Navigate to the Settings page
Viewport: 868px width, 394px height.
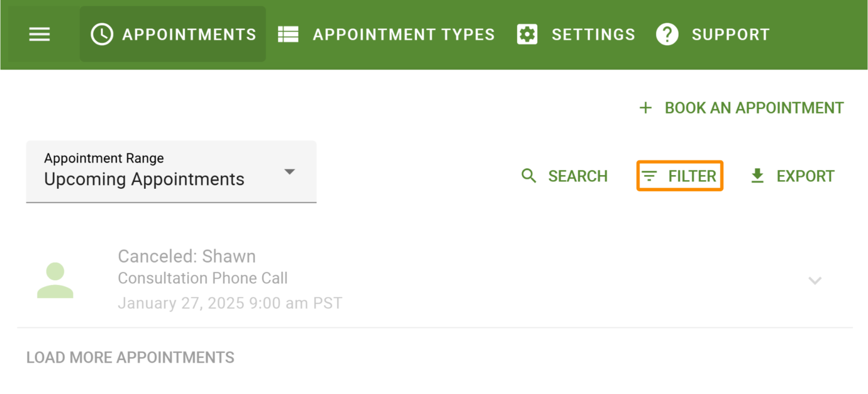coord(593,34)
